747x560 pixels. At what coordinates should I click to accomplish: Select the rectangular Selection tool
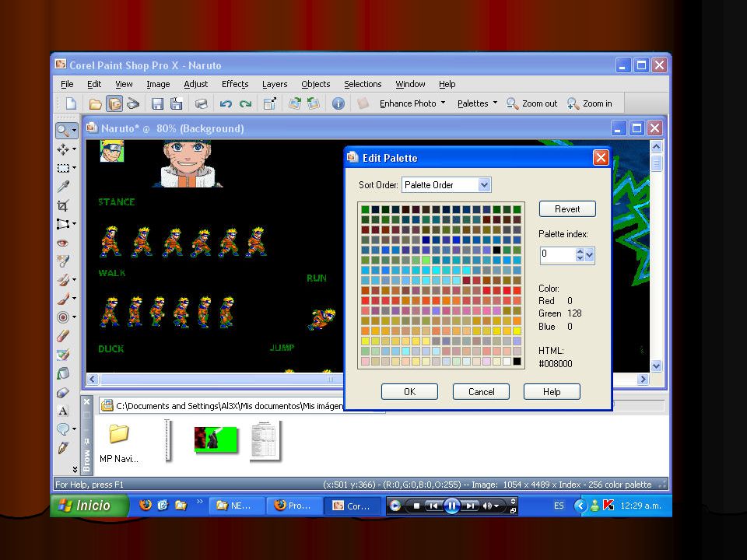[63, 168]
